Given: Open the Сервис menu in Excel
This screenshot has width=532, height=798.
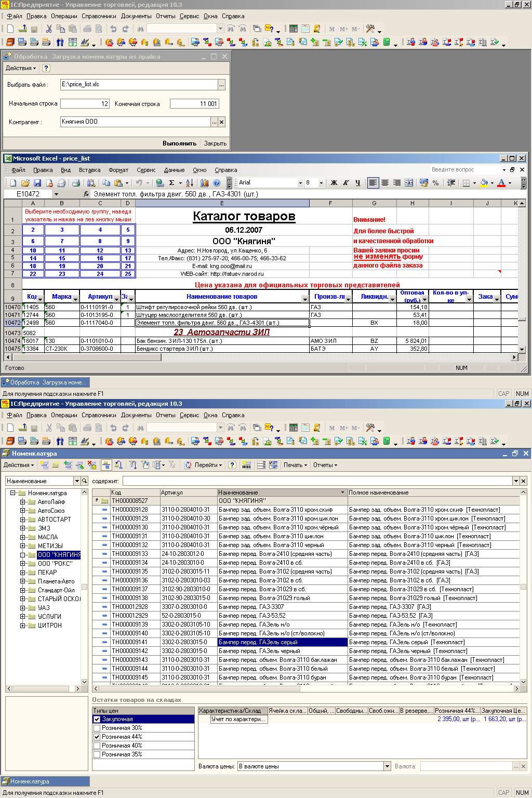Looking at the screenshot, I should [145, 170].
